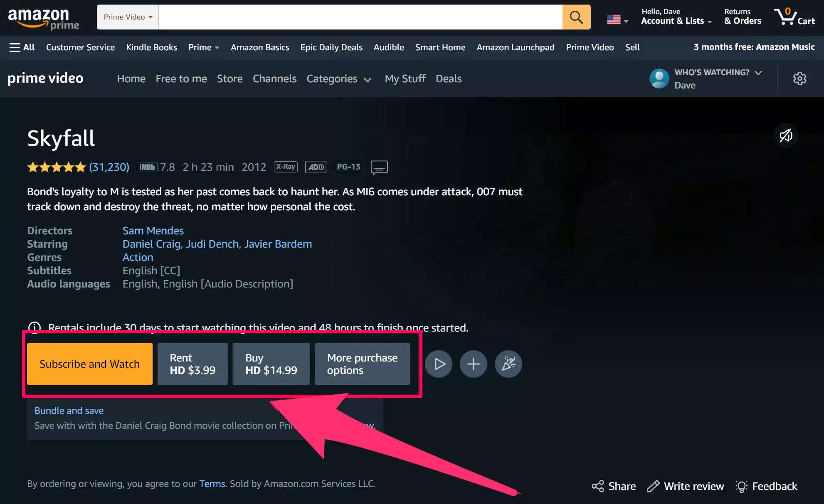Click the Free to me tab

(x=180, y=79)
